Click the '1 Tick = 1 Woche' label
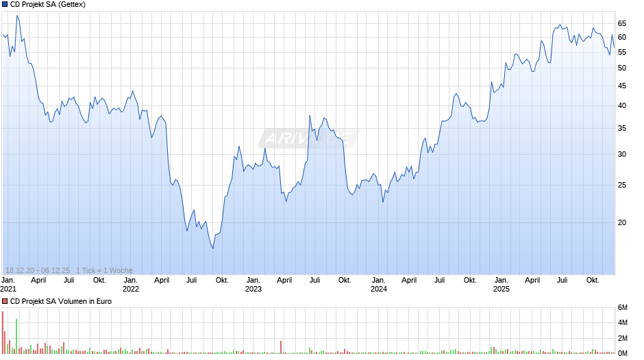644x360 pixels. (104, 270)
